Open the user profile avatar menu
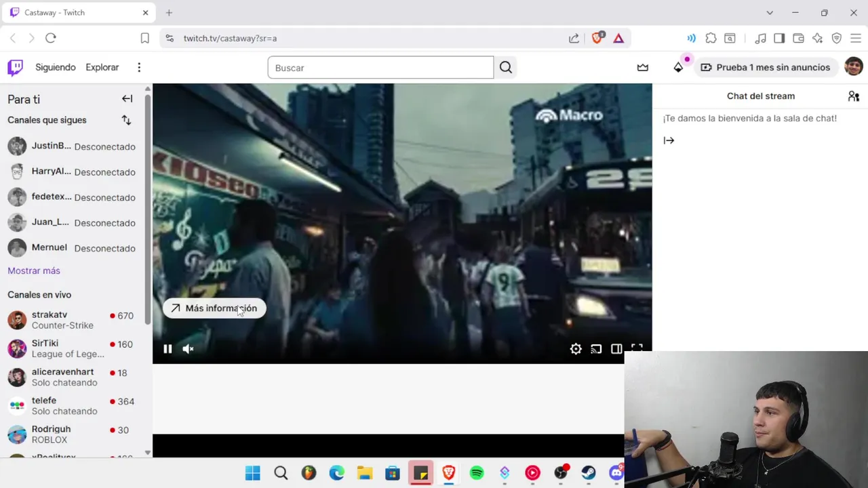This screenshot has width=868, height=488. coord(853,66)
